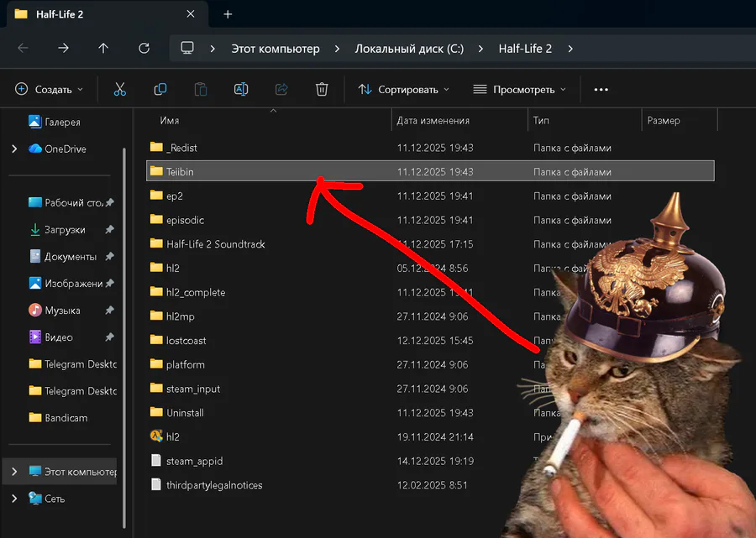Open the Просмотреть dropdown

point(519,90)
